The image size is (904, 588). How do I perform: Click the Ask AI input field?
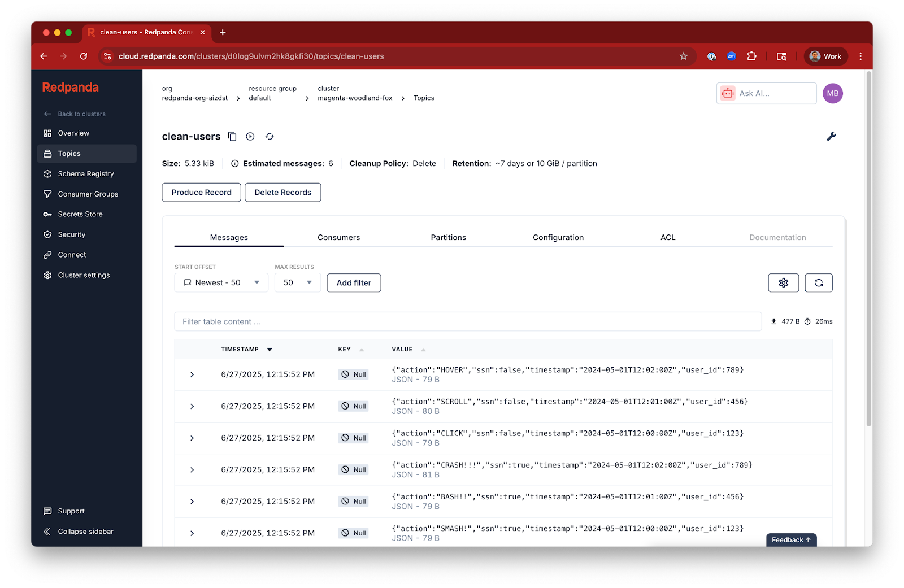pyautogui.click(x=766, y=93)
